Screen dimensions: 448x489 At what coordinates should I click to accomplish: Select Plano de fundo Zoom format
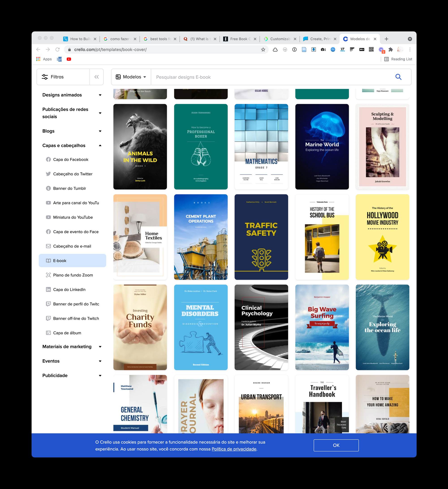coord(73,275)
